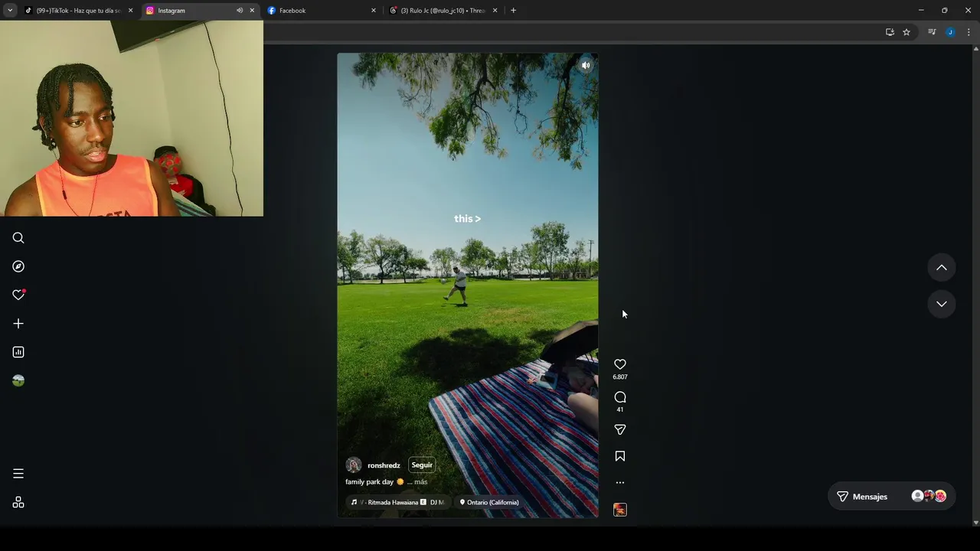Go to the previous reel with the up chevron
This screenshot has width=980, height=551.
coord(942,268)
